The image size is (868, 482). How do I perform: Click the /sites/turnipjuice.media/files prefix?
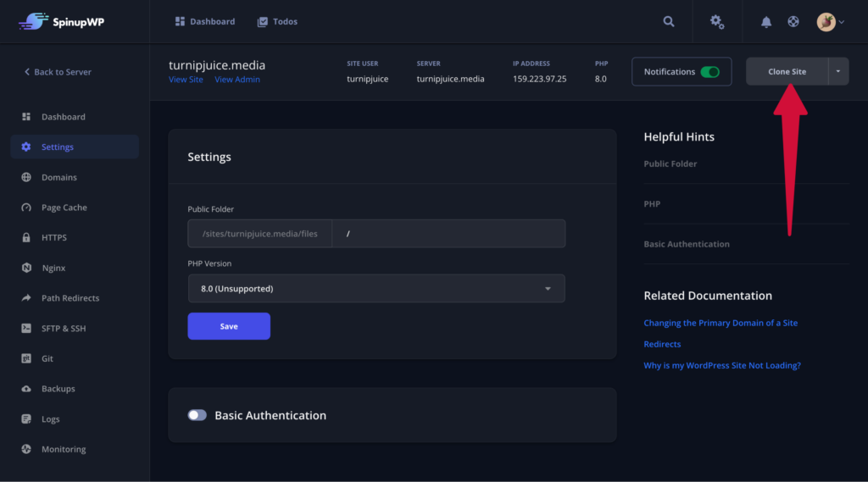point(259,234)
